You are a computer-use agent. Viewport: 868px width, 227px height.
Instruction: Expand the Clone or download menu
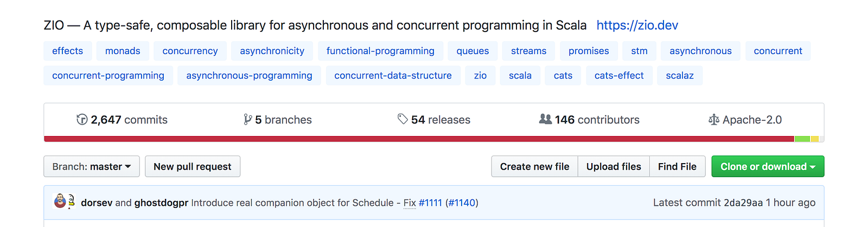tap(768, 167)
